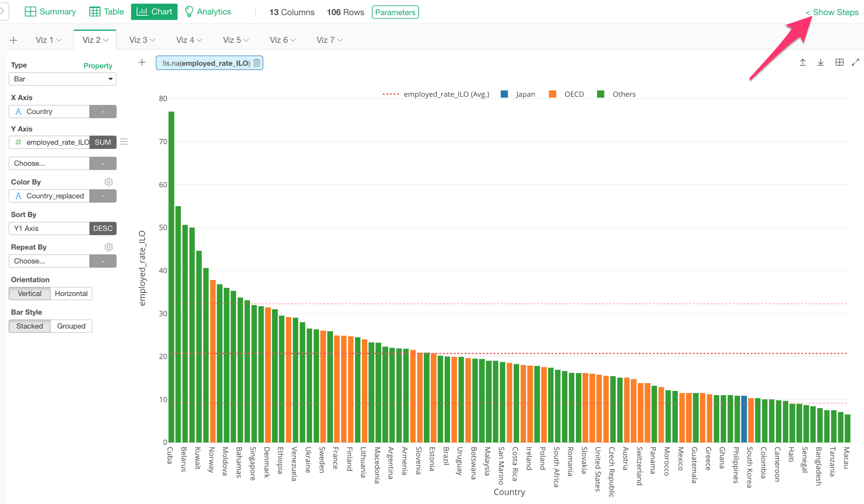Open Repeat By settings gear
Image resolution: width=864 pixels, height=504 pixels.
coord(108,247)
